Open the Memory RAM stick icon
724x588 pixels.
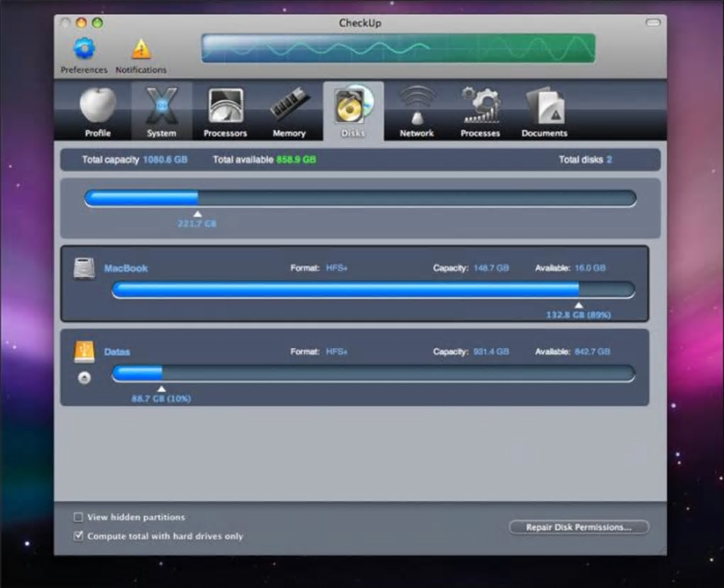tap(289, 106)
